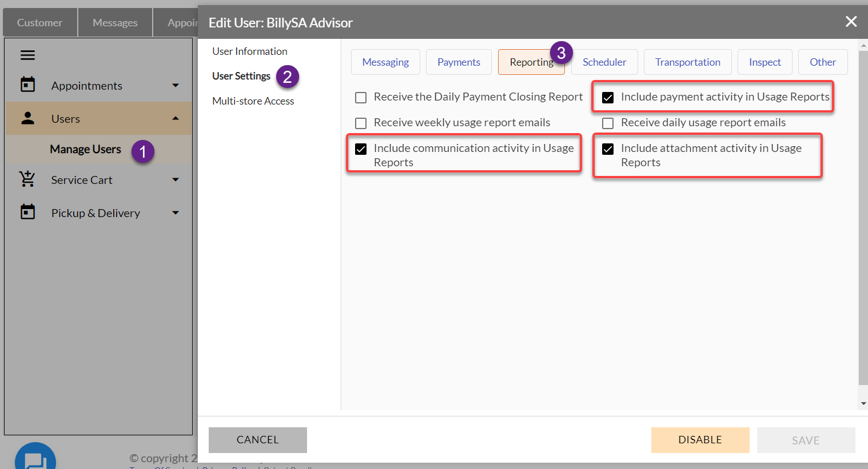Click the SAVE button
868x469 pixels.
click(x=806, y=440)
